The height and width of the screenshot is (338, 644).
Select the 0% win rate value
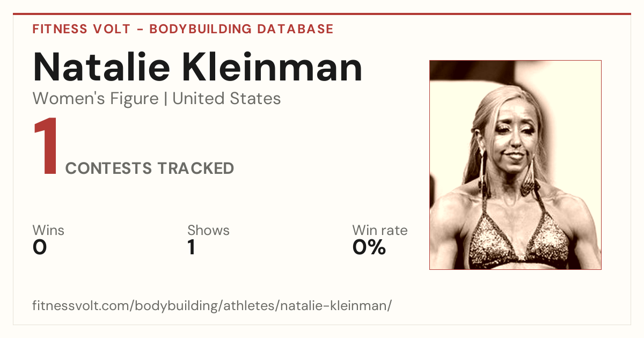point(369,247)
